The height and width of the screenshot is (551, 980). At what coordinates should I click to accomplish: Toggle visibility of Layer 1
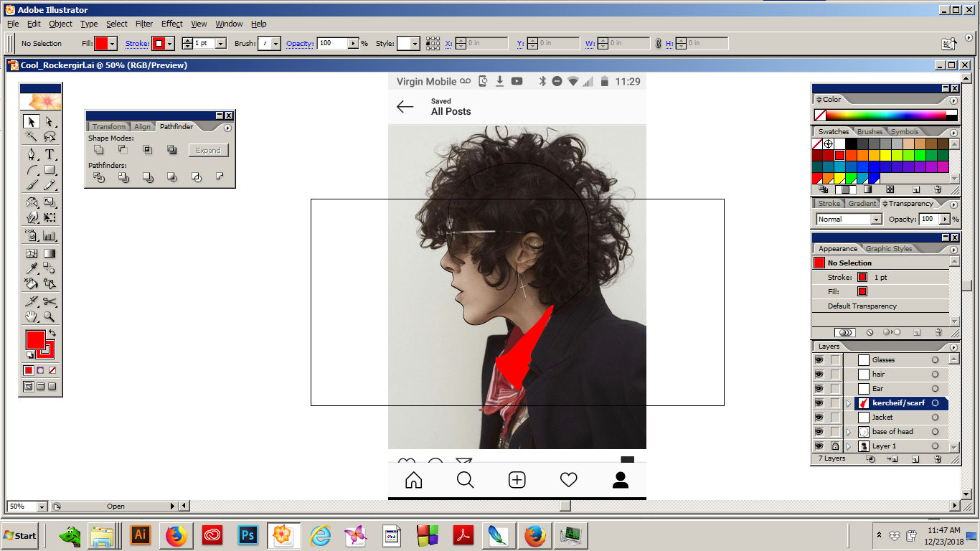tap(819, 446)
